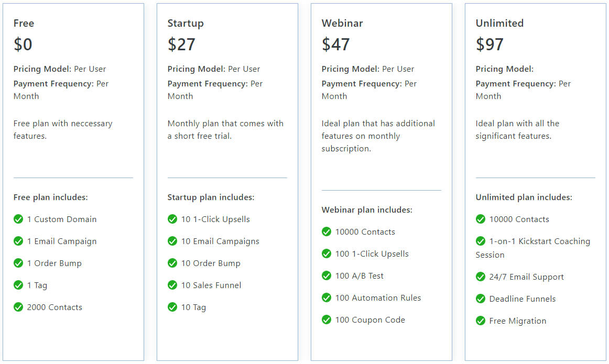Click the Per Month frequency on Startup plan
This screenshot has height=364, width=609.
[214, 90]
